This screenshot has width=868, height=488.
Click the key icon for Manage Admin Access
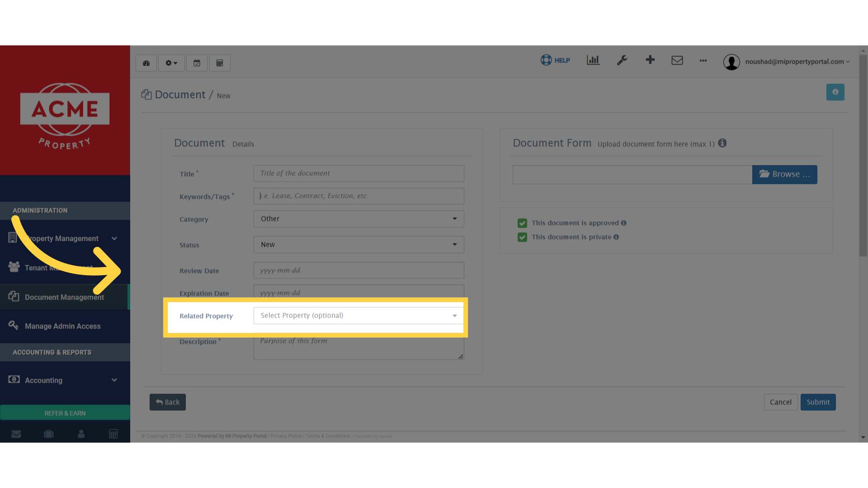click(14, 325)
